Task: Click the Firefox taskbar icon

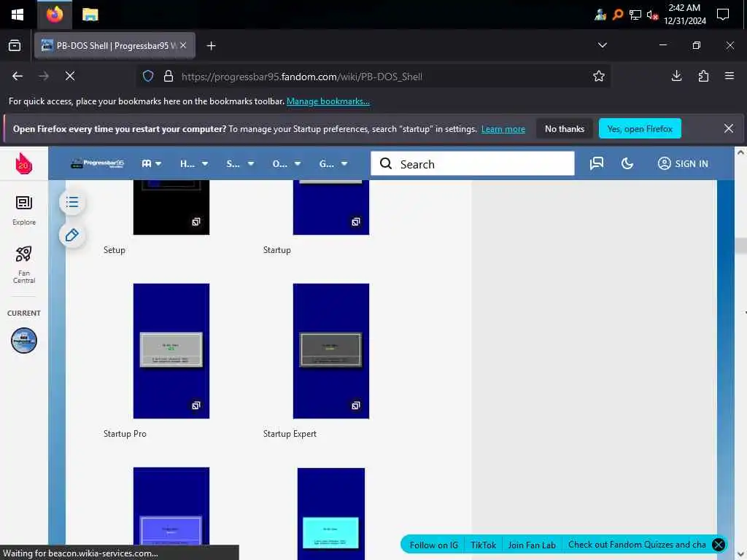Action: pyautogui.click(x=54, y=15)
